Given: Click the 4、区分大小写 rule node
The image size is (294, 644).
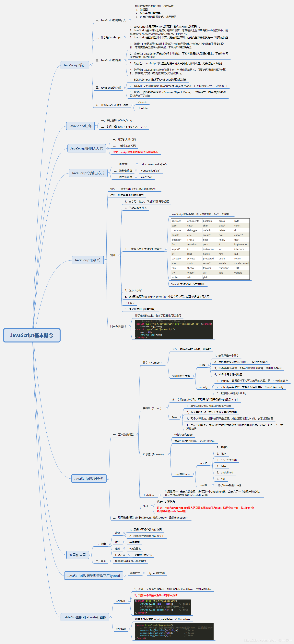Looking at the screenshot, I should (x=133, y=290).
